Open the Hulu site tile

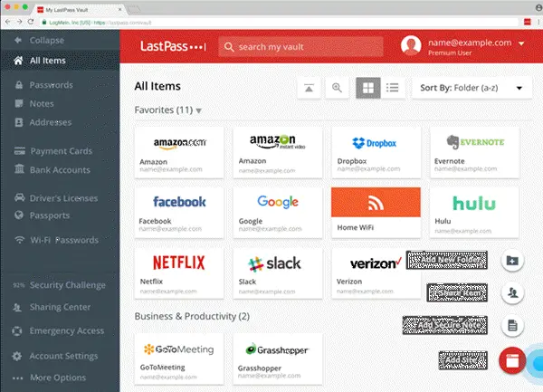pyautogui.click(x=474, y=213)
